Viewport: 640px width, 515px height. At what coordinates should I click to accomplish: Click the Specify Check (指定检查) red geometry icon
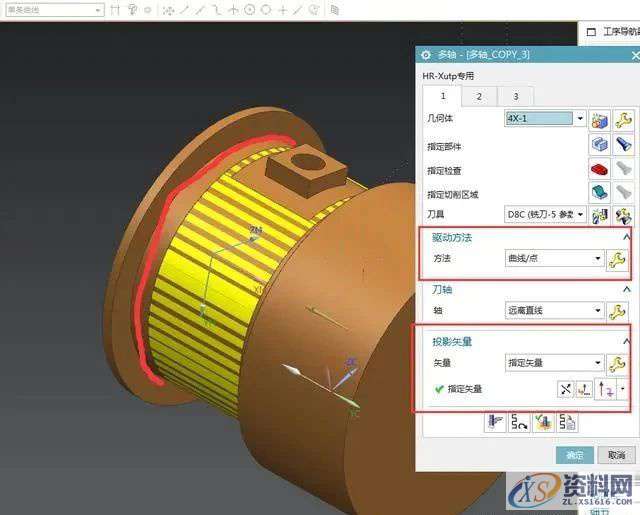click(600, 170)
